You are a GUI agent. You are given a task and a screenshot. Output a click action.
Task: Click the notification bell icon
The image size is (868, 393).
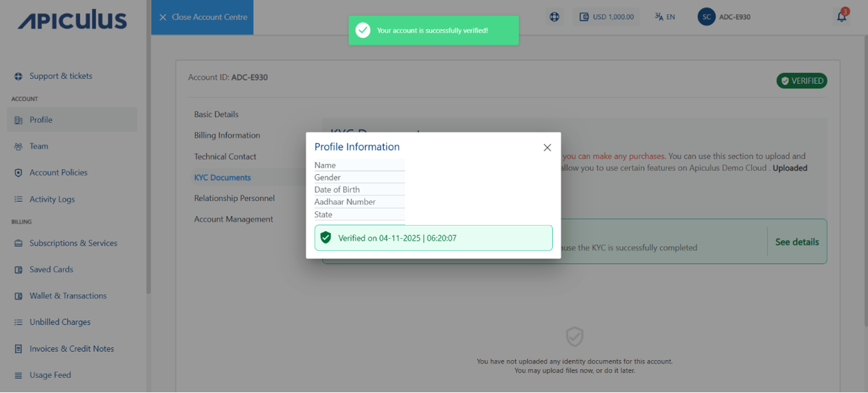[x=841, y=17]
